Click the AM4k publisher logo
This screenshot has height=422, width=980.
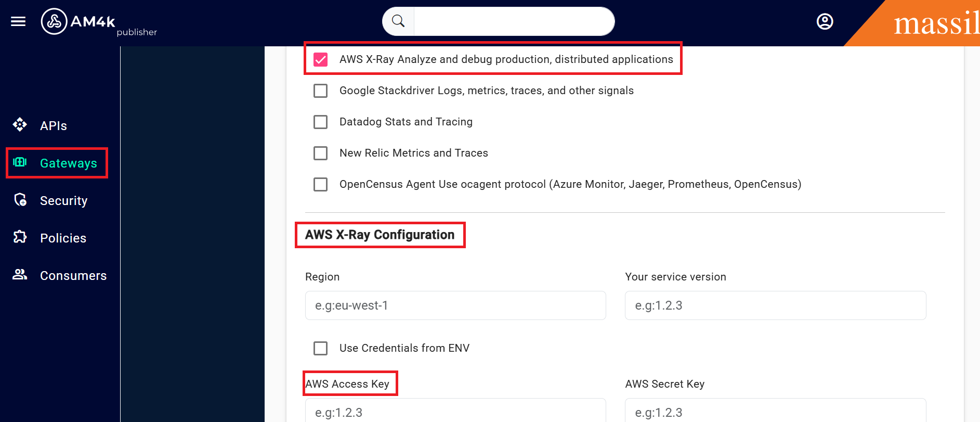(x=78, y=22)
